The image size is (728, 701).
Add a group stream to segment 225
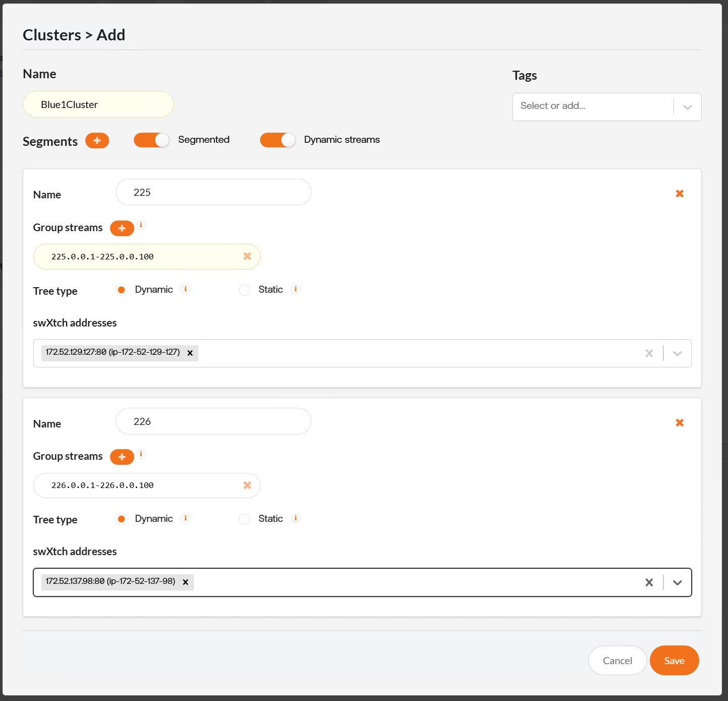tap(122, 228)
